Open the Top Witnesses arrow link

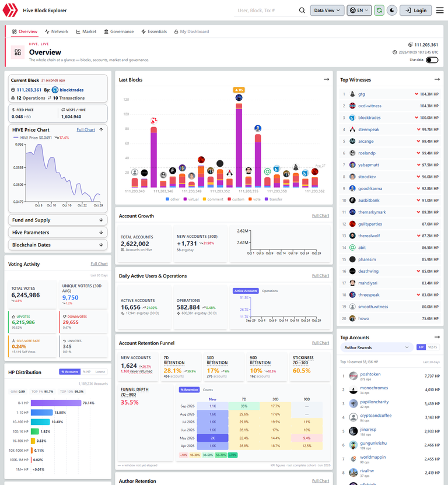pyautogui.click(x=437, y=79)
